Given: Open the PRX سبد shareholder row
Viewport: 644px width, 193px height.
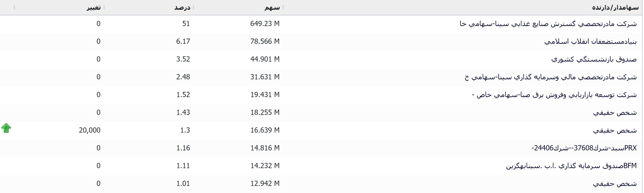Looking at the screenshot, I should pos(584,148).
